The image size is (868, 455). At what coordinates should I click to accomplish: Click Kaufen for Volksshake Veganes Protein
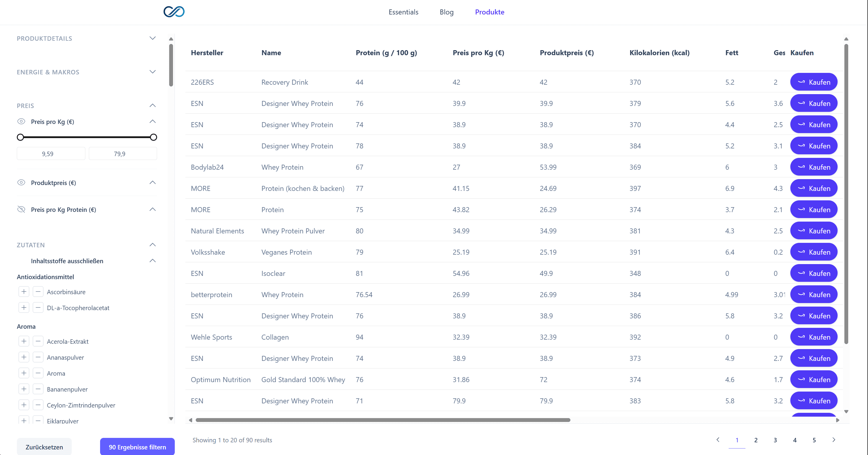814,252
